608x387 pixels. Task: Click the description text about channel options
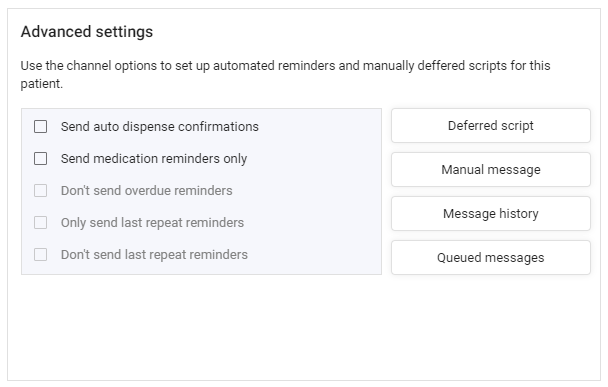285,74
